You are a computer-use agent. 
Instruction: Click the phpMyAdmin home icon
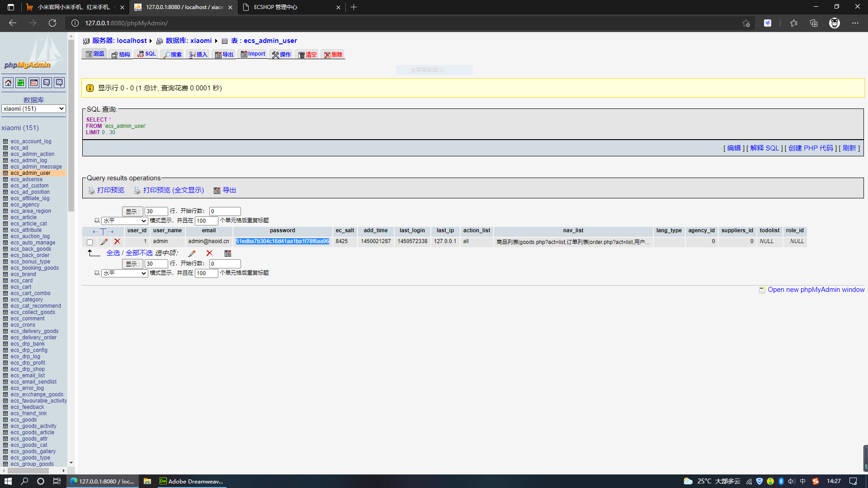(x=8, y=83)
